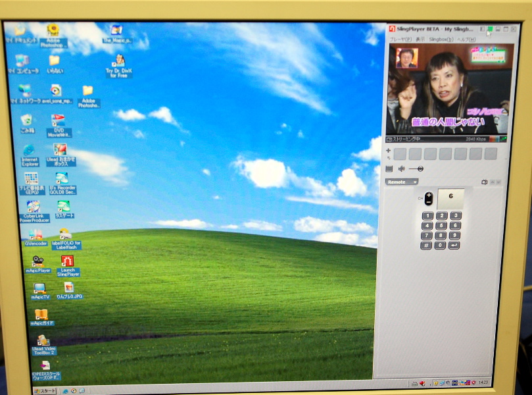
Task: Open the mAgicTV desktop icon
Action: coord(39,288)
